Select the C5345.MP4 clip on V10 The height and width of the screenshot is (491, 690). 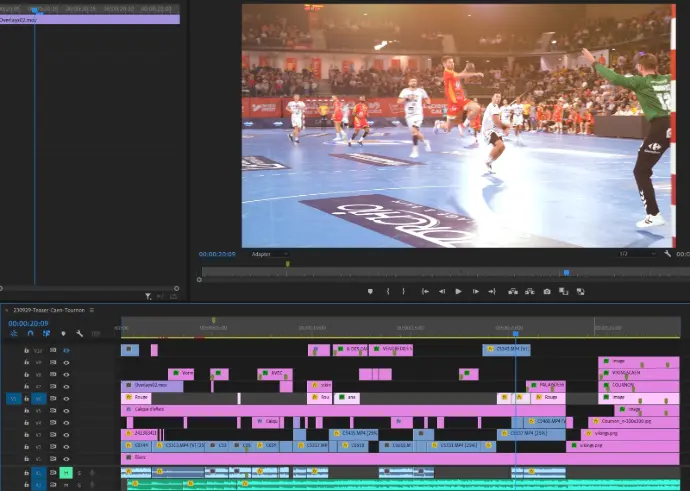click(x=506, y=350)
